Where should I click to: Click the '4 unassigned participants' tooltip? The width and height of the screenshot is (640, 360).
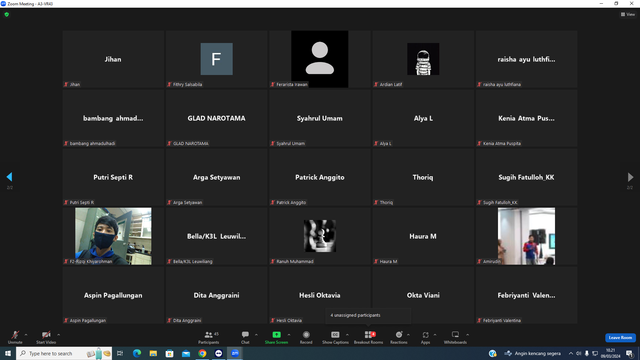click(x=369, y=315)
